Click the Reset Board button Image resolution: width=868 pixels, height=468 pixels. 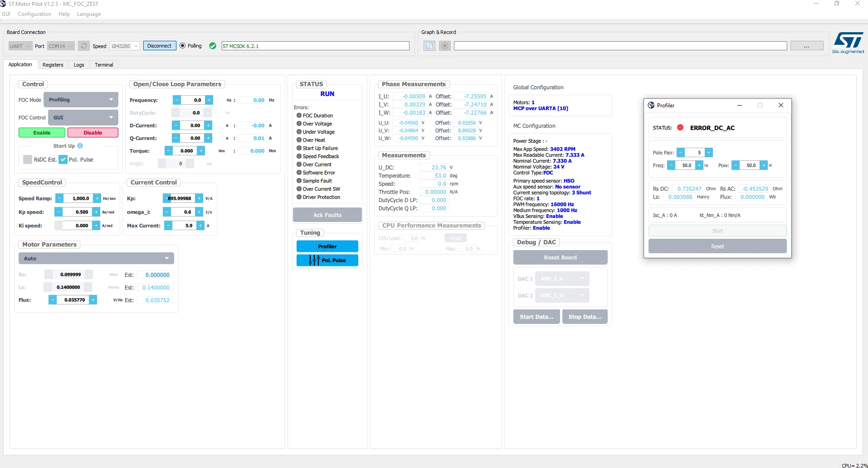point(561,257)
